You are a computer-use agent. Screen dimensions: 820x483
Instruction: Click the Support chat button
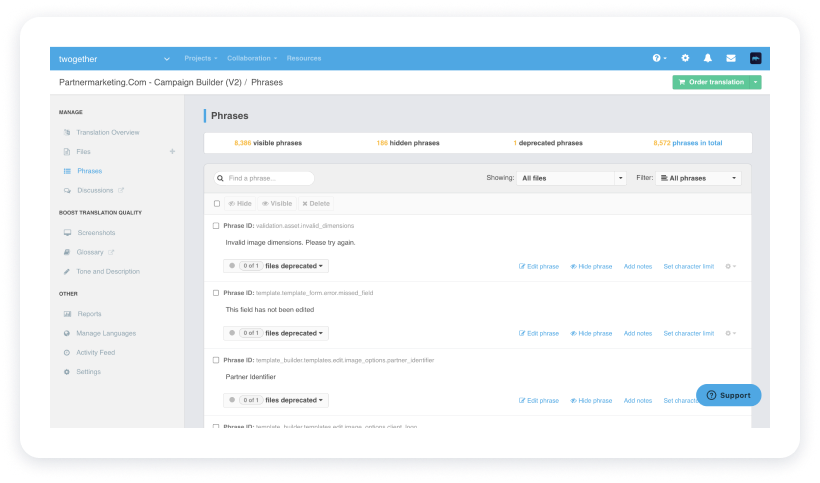coord(728,395)
